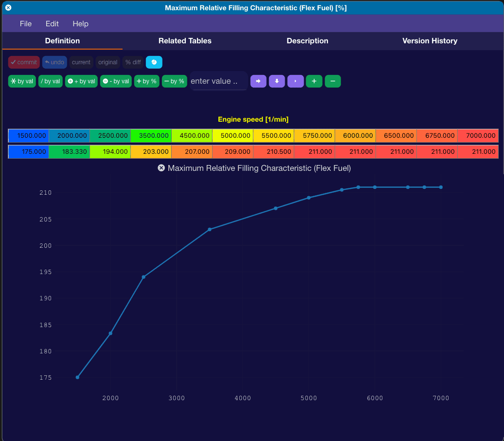Switch to the Related Tables tab
The image size is (504, 441).
(185, 41)
